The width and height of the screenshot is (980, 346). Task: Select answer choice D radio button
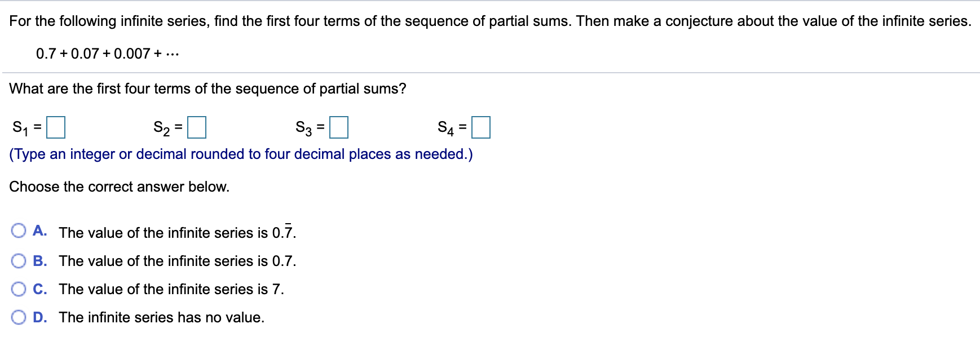coord(19,317)
